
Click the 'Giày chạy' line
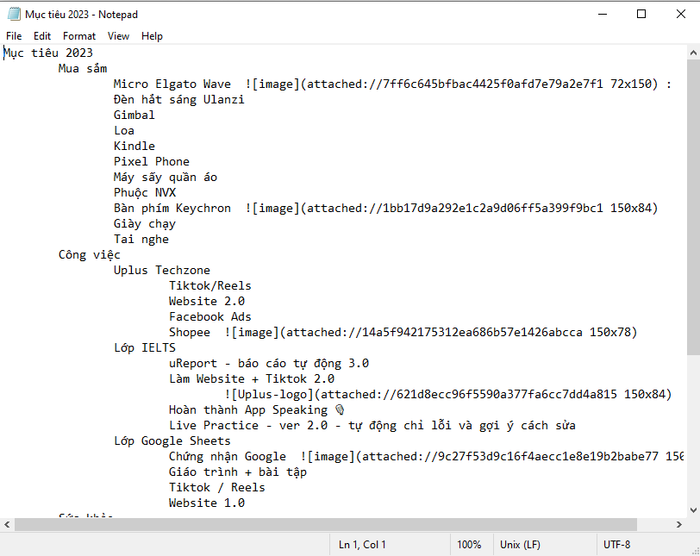pos(145,223)
